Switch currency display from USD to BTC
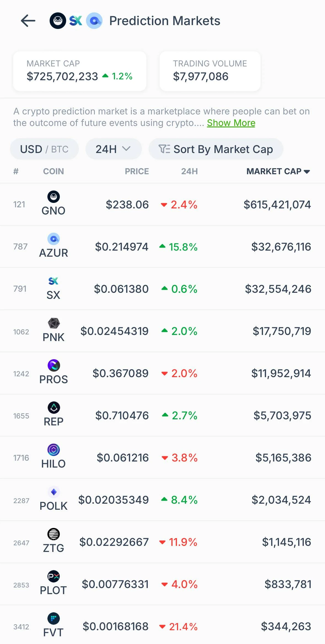The image size is (325, 644). [60, 149]
